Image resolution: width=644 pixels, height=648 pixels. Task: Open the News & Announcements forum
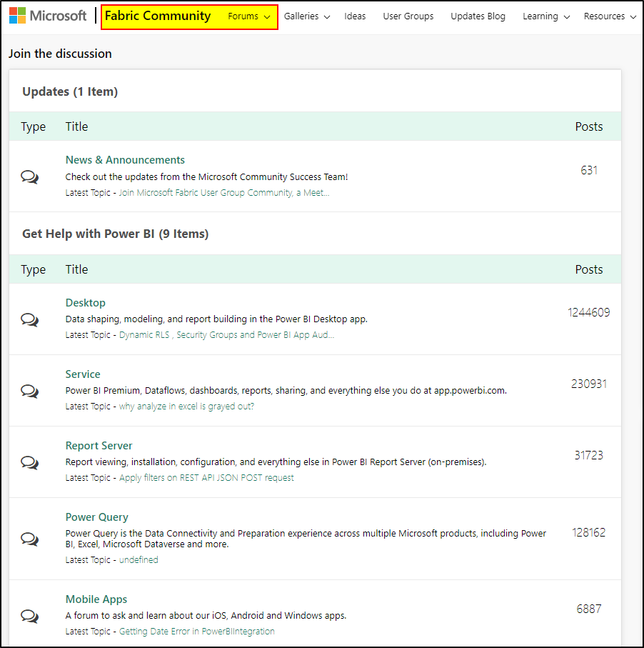(125, 160)
